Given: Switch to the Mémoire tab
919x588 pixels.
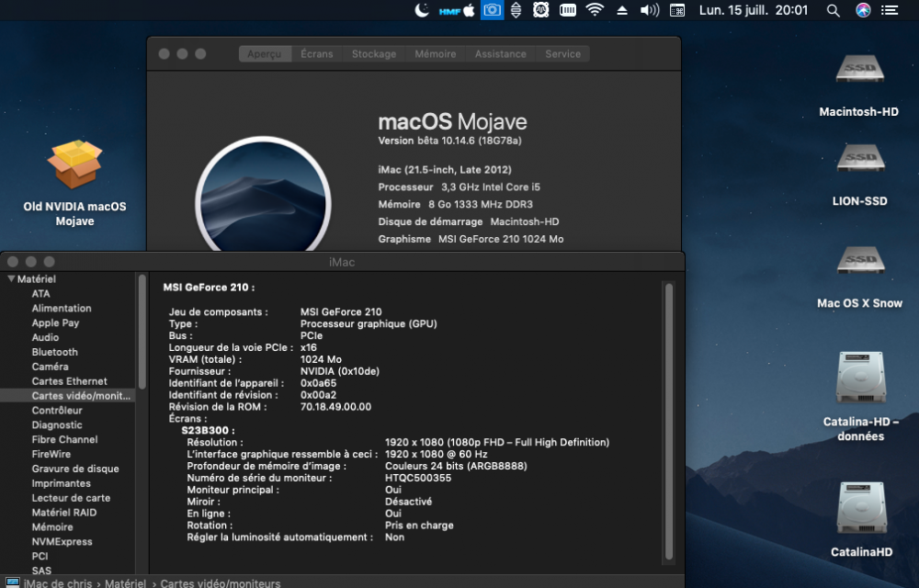Looking at the screenshot, I should [436, 54].
